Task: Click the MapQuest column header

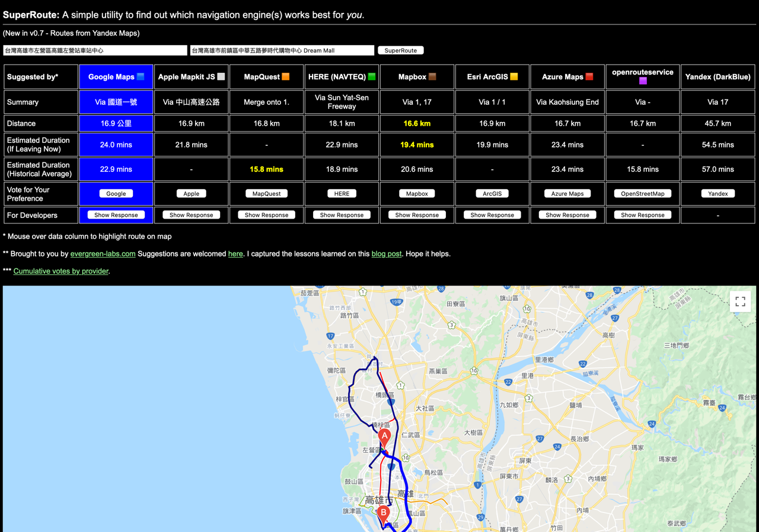Action: coord(267,77)
